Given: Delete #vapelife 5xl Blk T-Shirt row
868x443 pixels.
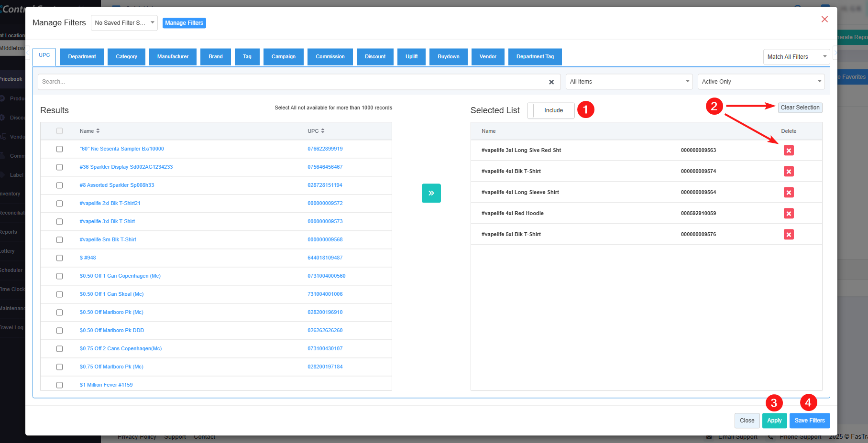Looking at the screenshot, I should pos(789,235).
